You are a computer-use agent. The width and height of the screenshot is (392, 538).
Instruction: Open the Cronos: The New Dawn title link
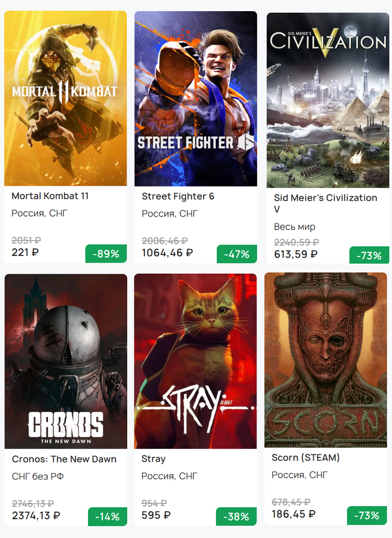(x=64, y=459)
